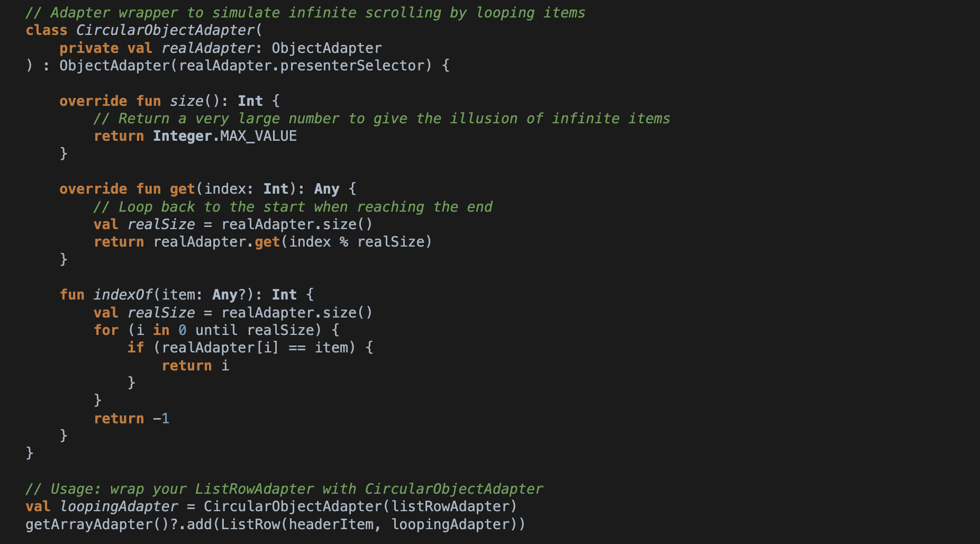Click the 'very large number' comment line
This screenshot has width=980, height=544.
pos(382,119)
